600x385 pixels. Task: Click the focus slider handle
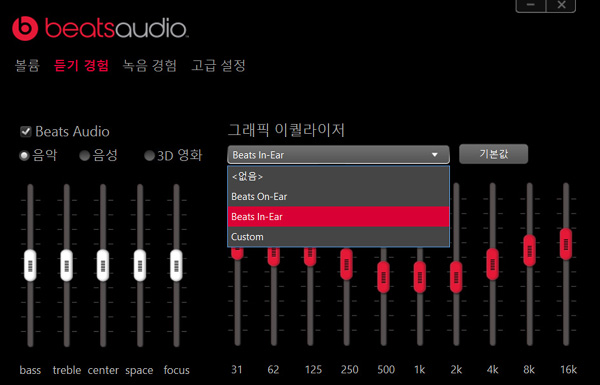(x=176, y=265)
